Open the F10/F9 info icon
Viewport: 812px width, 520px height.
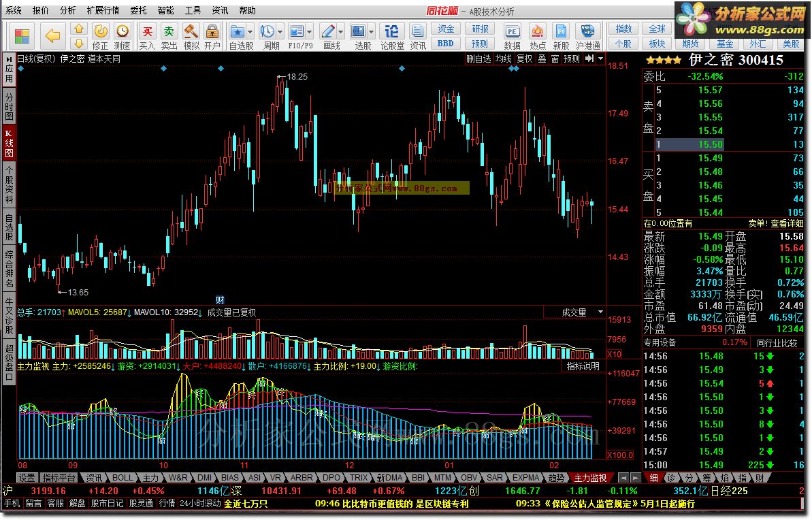[x=297, y=32]
